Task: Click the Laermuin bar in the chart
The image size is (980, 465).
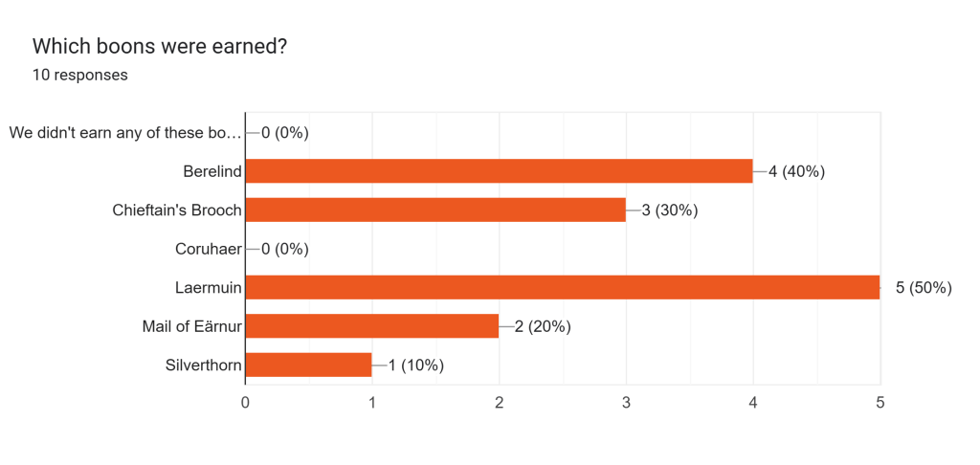Action: tap(563, 287)
